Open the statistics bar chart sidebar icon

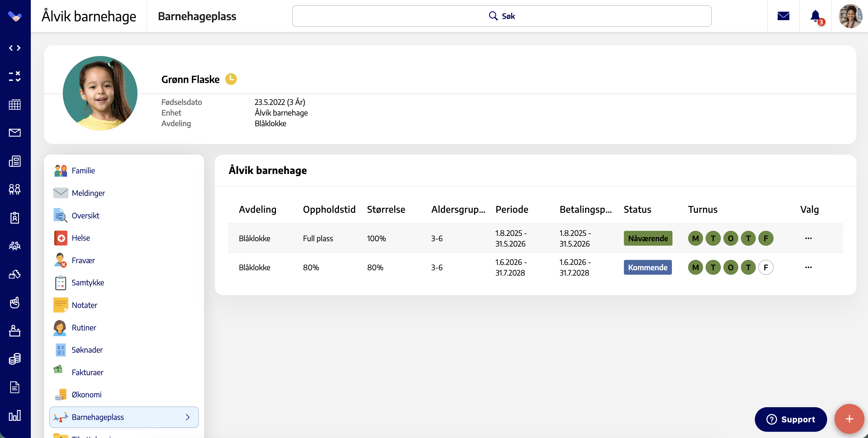tap(15, 415)
